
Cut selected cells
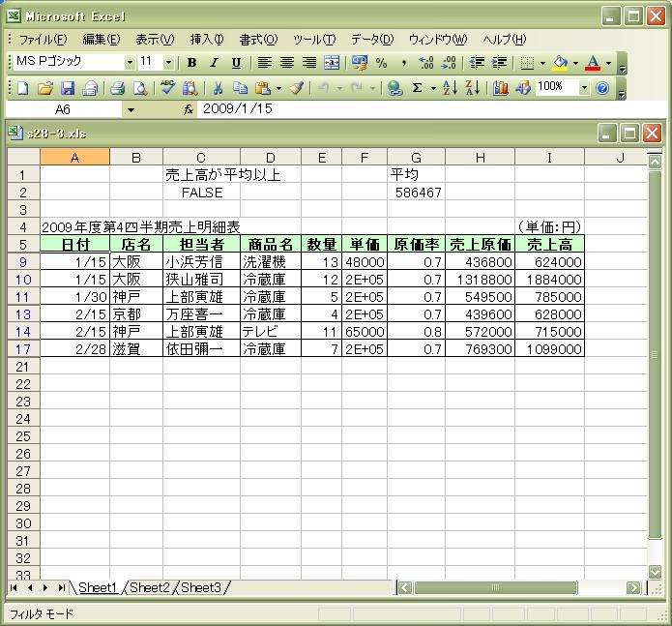[x=218, y=88]
